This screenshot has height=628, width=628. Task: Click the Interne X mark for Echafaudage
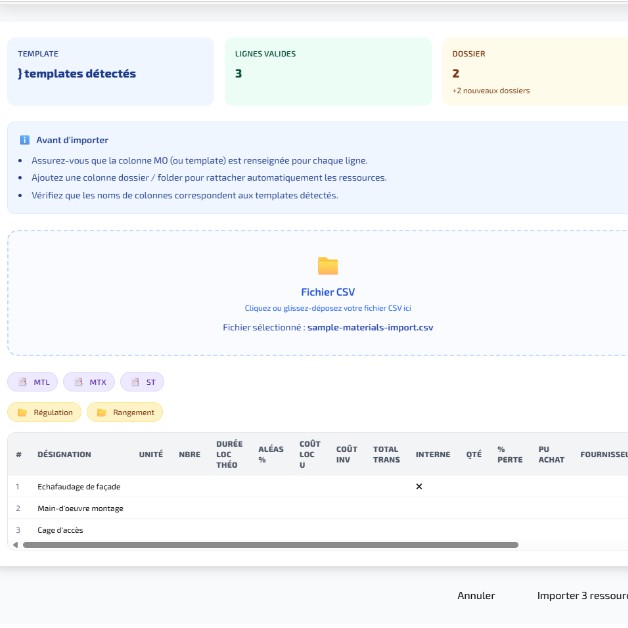pos(419,486)
